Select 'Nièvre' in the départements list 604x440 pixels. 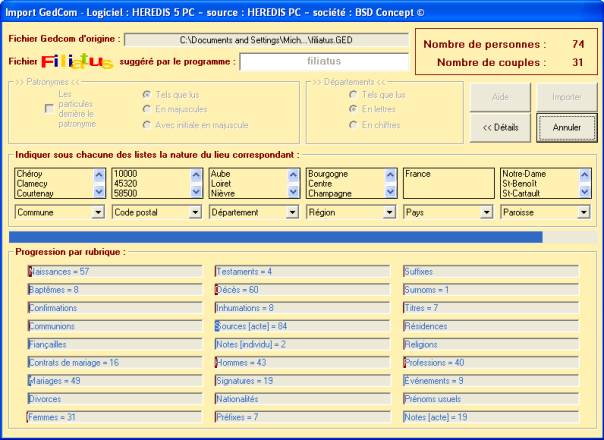click(223, 193)
